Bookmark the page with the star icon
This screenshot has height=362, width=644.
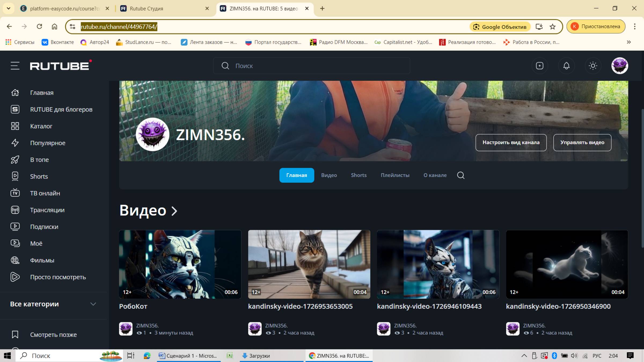pyautogui.click(x=552, y=27)
